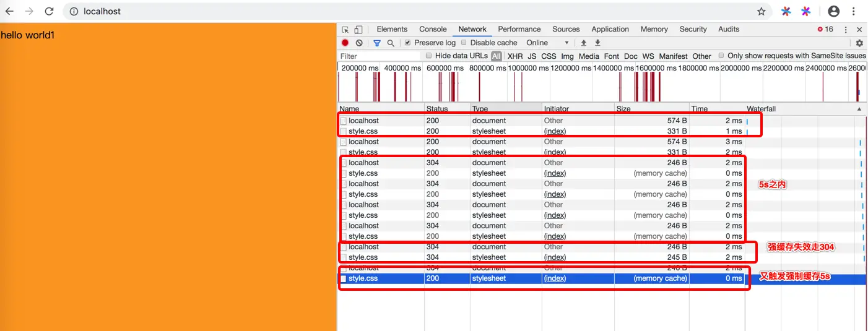The width and height of the screenshot is (868, 331).
Task: Sort requests by Time column
Action: pos(717,109)
